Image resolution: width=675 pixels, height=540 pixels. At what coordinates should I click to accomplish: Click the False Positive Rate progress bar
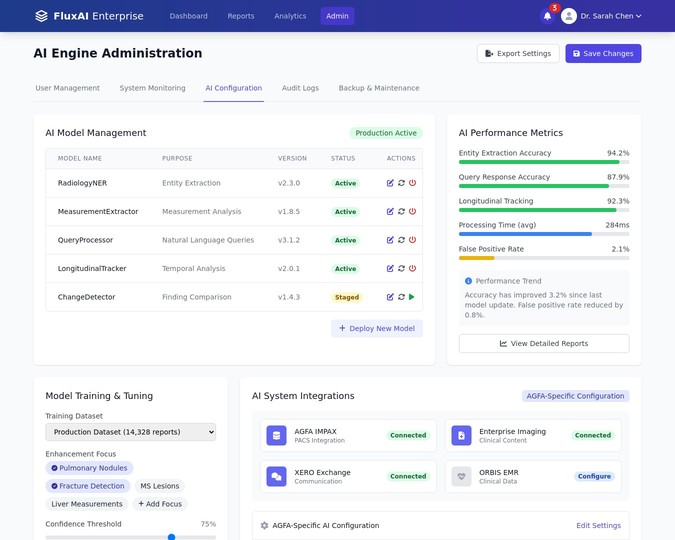point(544,258)
